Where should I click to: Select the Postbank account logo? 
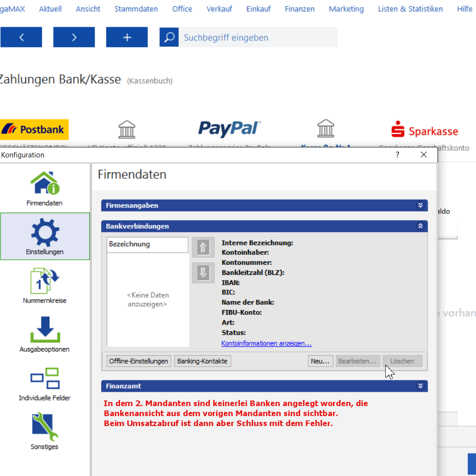(x=34, y=129)
